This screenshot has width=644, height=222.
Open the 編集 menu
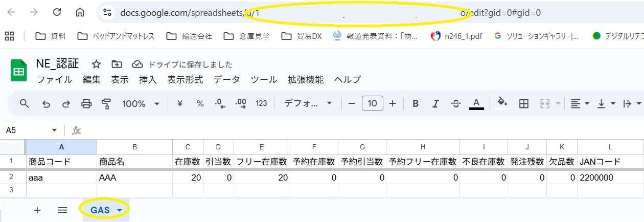pyautogui.click(x=92, y=80)
